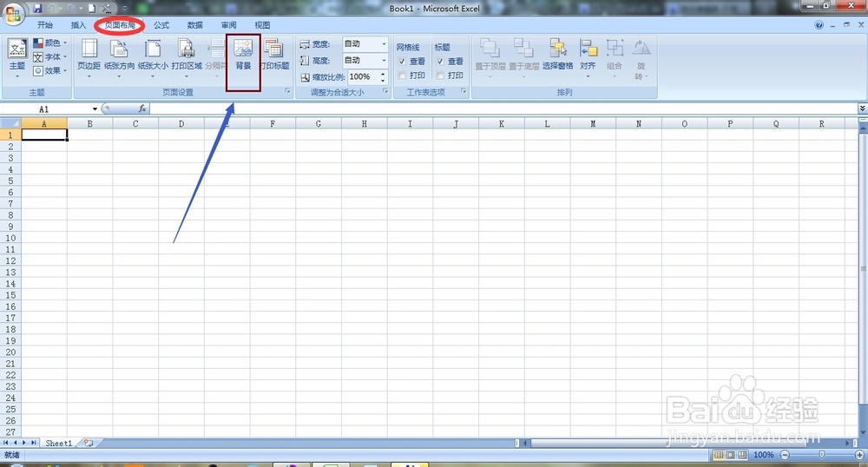Save the workbook from quick access toolbar
This screenshot has height=467, width=868.
[37, 9]
